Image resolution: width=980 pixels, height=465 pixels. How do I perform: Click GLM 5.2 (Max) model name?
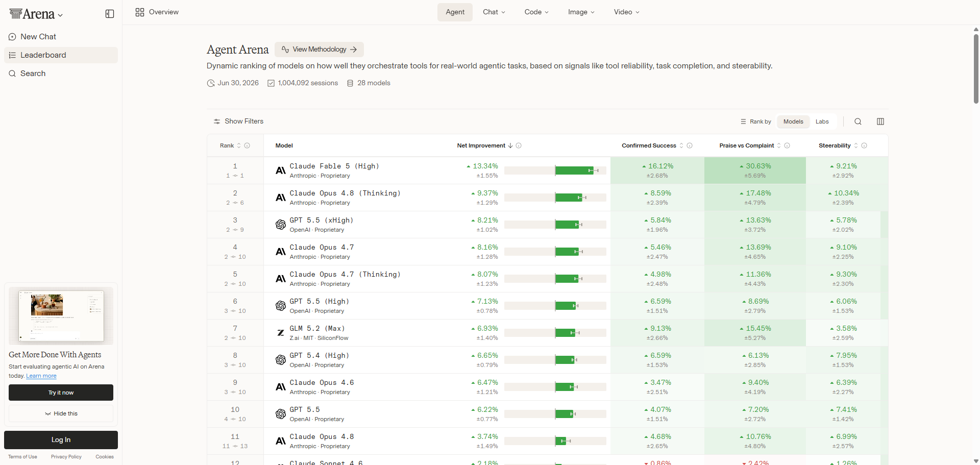[317, 329]
